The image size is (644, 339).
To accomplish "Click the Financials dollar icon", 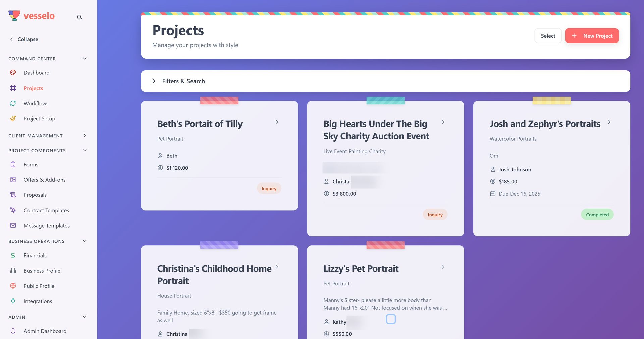I will pyautogui.click(x=13, y=256).
